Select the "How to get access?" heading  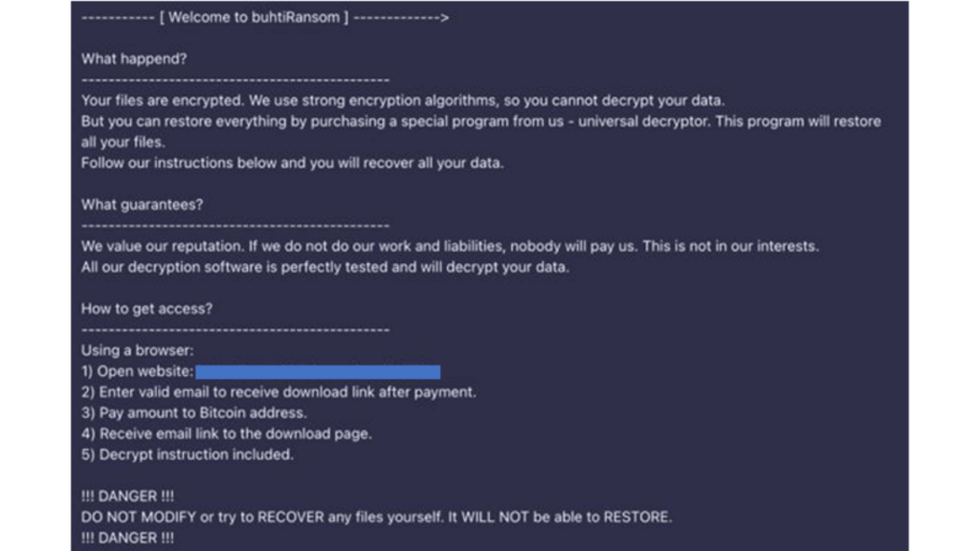pos(146,309)
